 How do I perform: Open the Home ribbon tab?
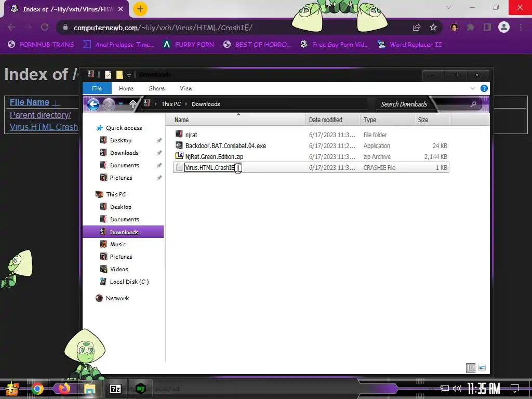[126, 88]
